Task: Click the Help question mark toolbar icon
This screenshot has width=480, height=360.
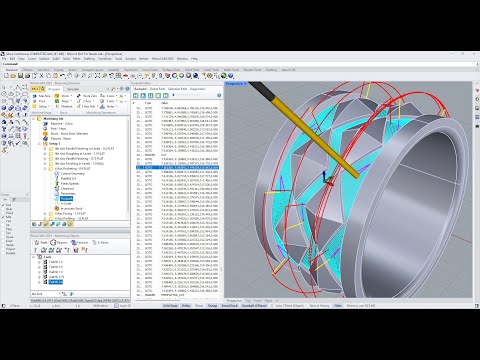Action: point(231,76)
